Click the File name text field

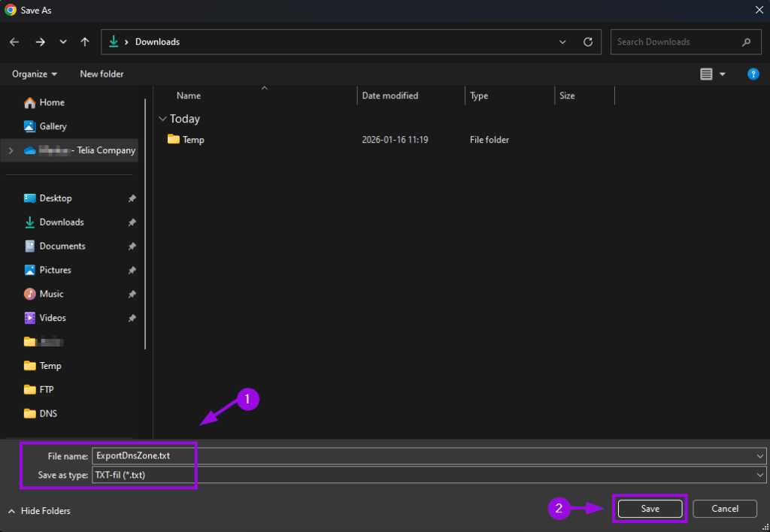tap(421, 455)
